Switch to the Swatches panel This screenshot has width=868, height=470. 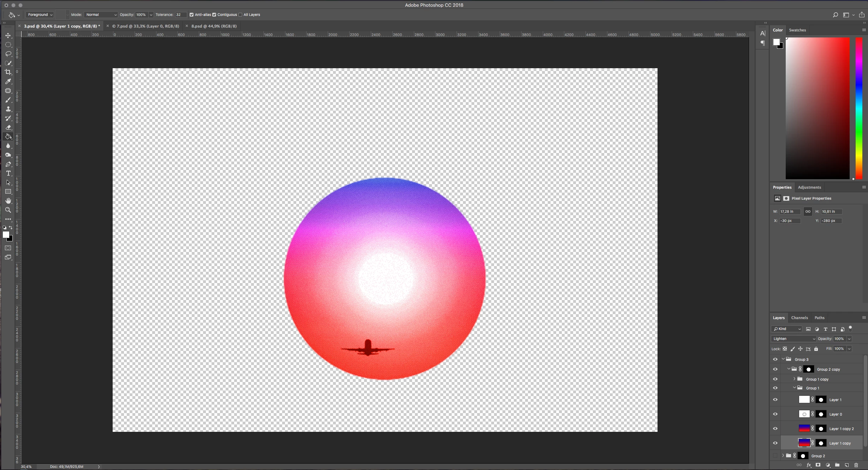(797, 30)
